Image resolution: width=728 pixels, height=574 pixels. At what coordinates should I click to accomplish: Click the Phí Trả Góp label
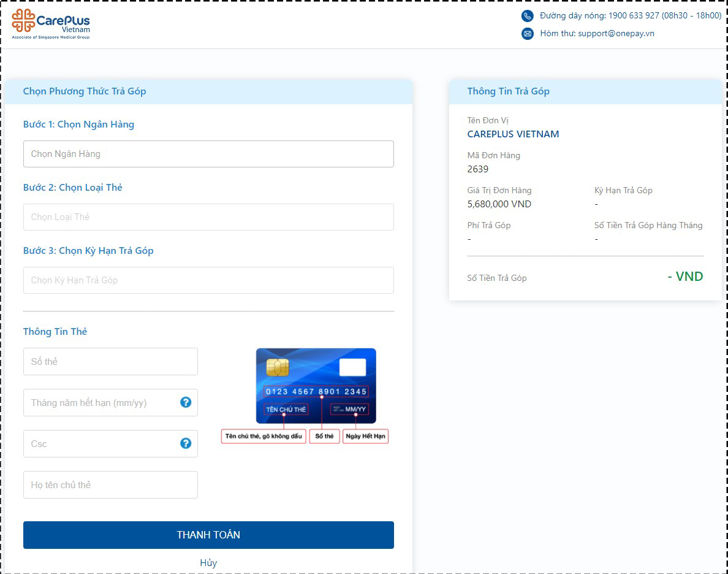[489, 226]
